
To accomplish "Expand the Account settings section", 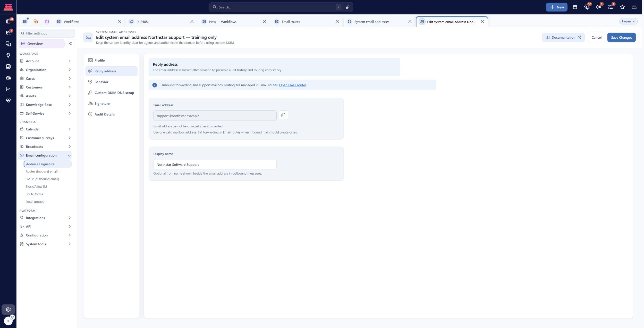I will pos(45,61).
